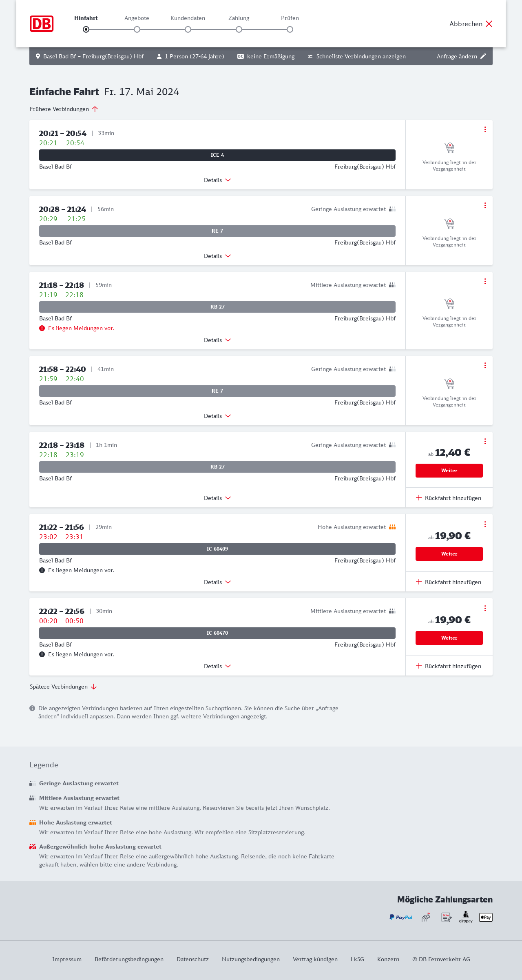522x980 pixels.
Task: Click the pencil icon next to Anfrage ändern
Action: point(483,56)
